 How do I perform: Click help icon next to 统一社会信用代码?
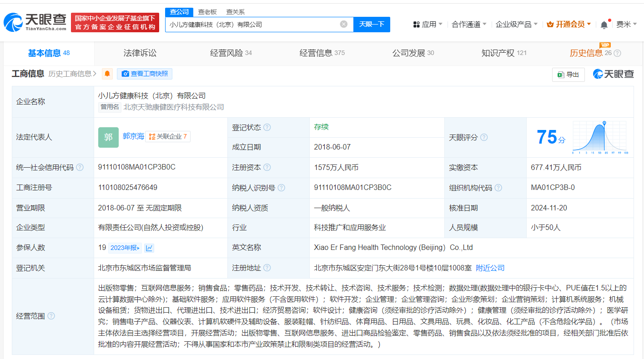point(80,168)
